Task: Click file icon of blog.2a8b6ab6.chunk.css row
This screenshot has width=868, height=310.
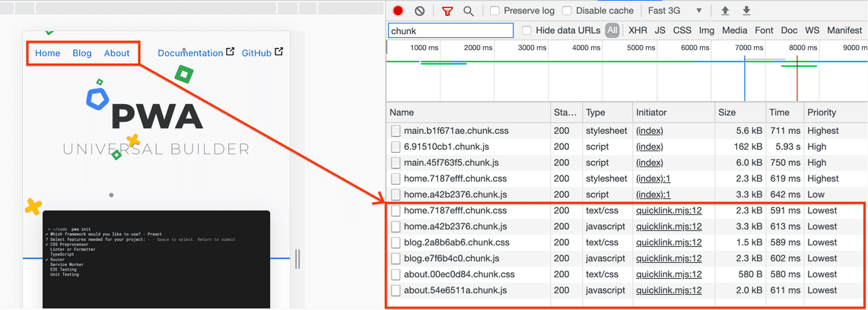Action: click(x=396, y=242)
